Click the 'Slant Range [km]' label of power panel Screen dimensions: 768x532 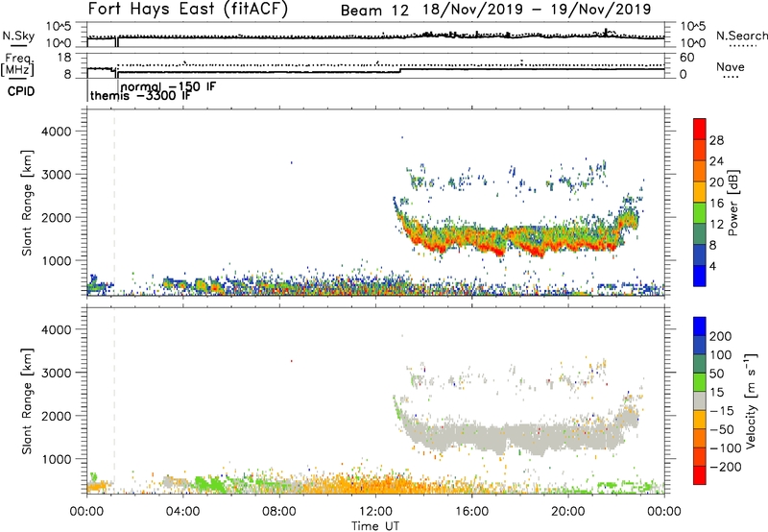[x=27, y=203]
